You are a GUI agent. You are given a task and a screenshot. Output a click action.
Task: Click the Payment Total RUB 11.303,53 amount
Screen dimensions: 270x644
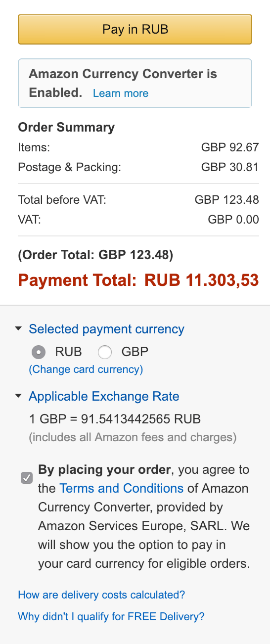click(202, 280)
